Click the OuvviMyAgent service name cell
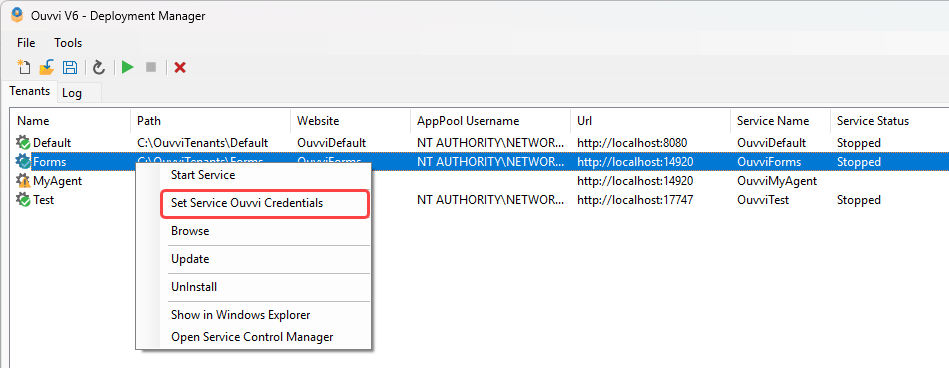949x368 pixels. pos(777,180)
